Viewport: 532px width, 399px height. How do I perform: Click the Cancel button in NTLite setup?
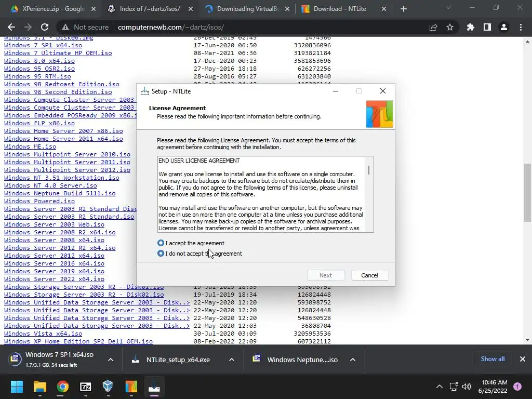pos(369,275)
